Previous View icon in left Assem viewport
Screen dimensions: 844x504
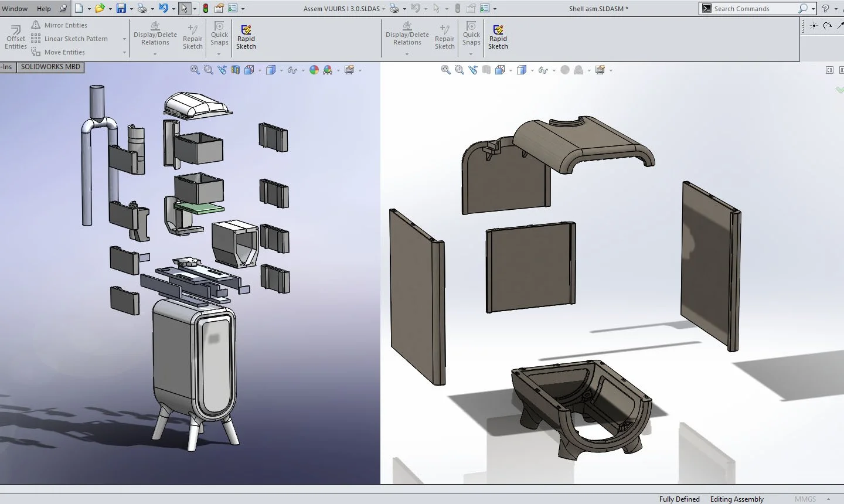(x=222, y=70)
